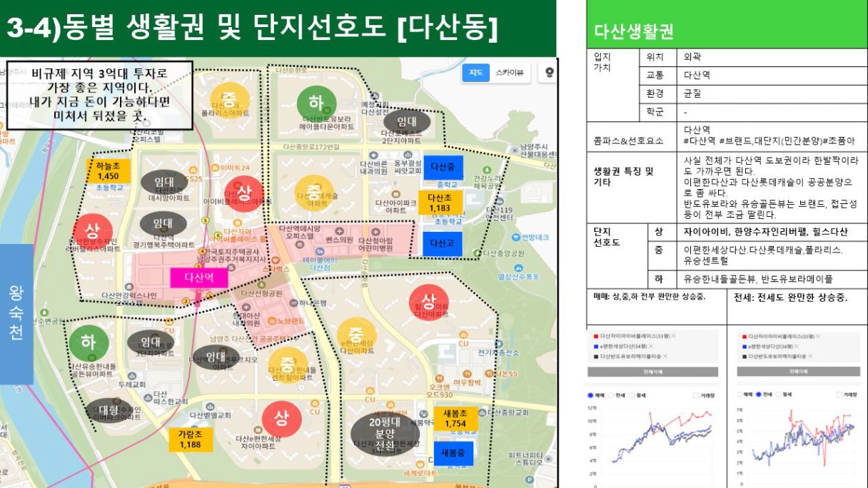Switch the map to 스카이뷰 view

tap(510, 72)
